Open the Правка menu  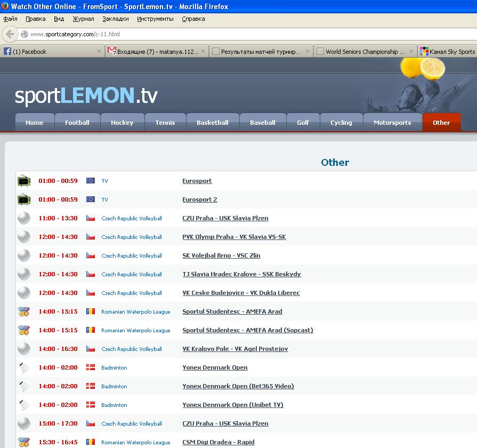click(x=36, y=19)
